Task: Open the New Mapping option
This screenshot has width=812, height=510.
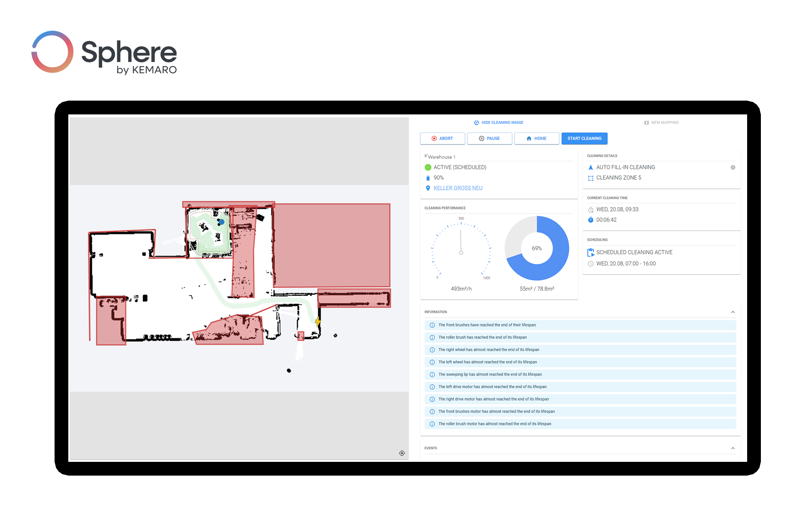Action: click(661, 123)
